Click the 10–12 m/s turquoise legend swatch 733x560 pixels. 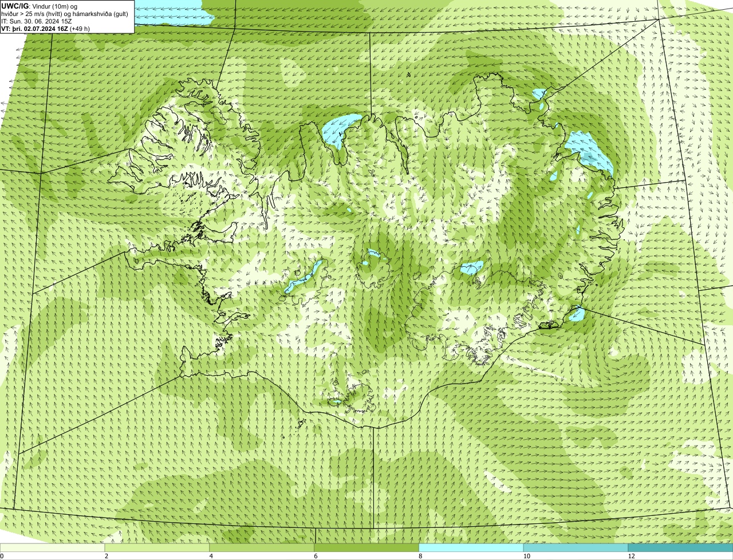(576, 547)
